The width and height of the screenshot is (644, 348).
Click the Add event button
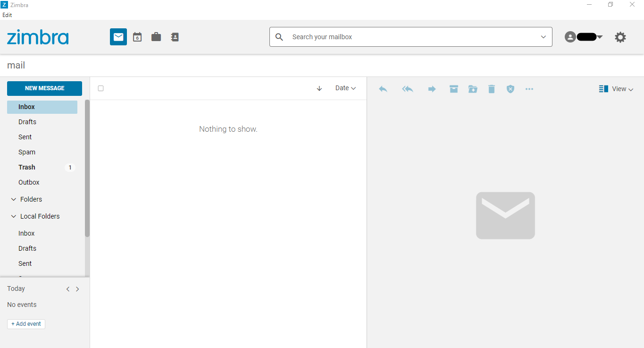pos(26,324)
